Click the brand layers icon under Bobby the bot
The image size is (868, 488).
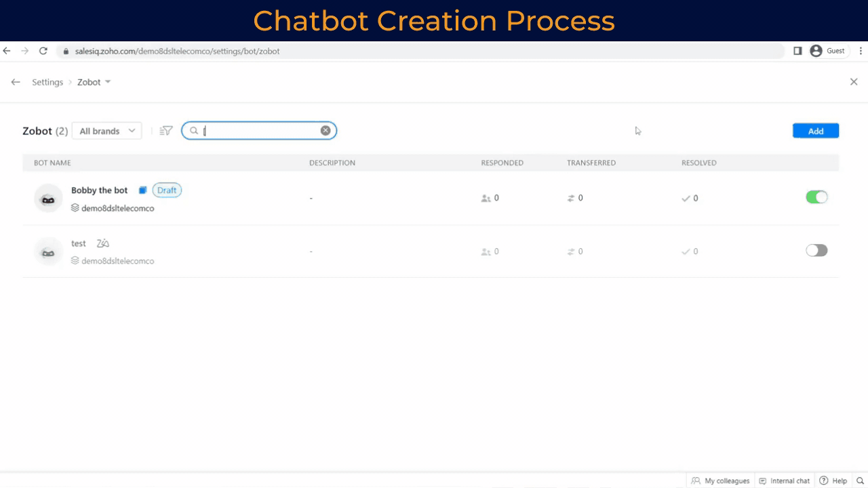tap(75, 208)
